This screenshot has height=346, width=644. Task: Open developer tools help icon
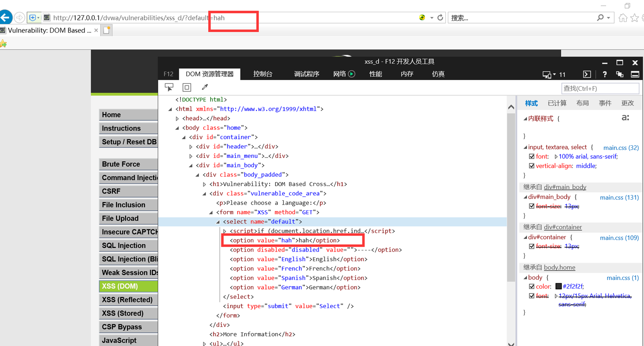[x=604, y=74]
